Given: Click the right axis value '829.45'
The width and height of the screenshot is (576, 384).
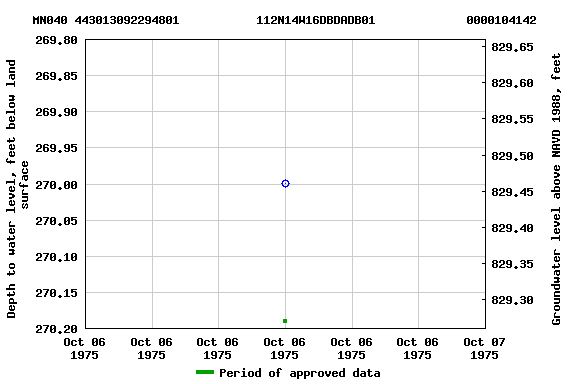Looking at the screenshot, I should pos(512,192).
